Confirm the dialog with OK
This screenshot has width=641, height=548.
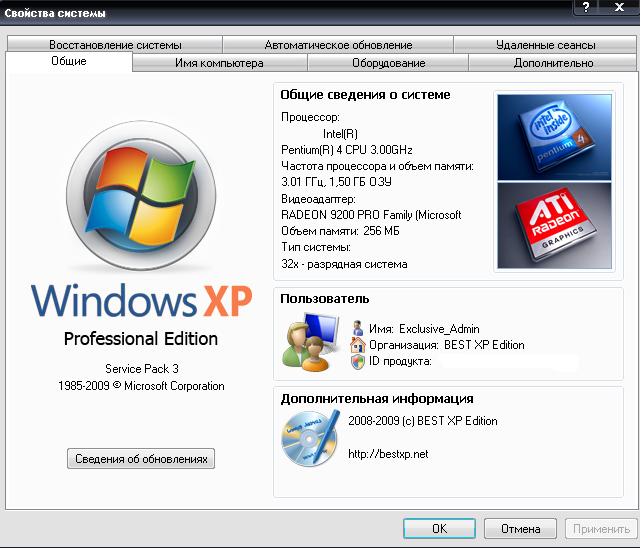(439, 528)
